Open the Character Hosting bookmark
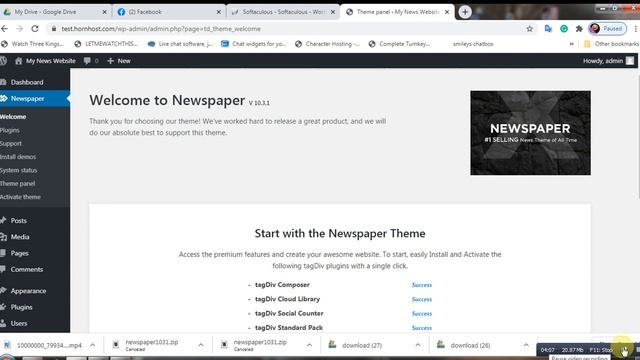The height and width of the screenshot is (360, 640). click(327, 44)
